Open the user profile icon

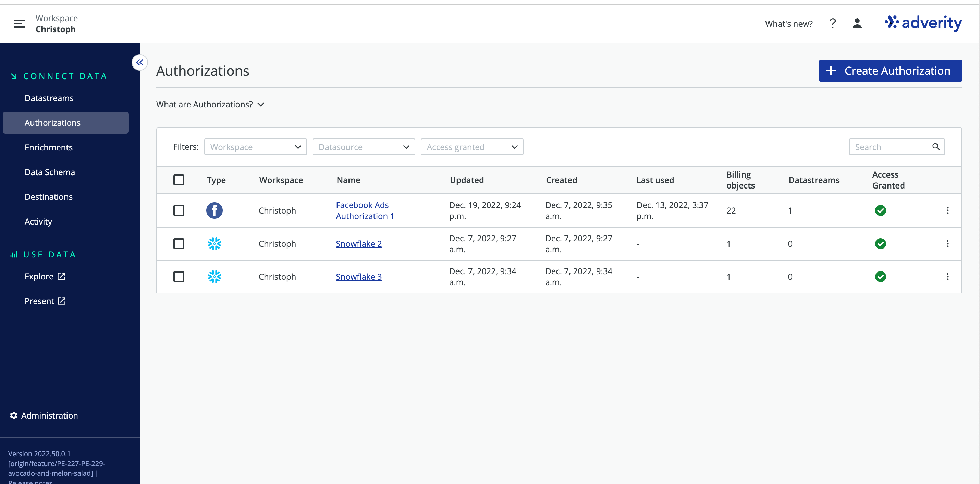coord(857,24)
